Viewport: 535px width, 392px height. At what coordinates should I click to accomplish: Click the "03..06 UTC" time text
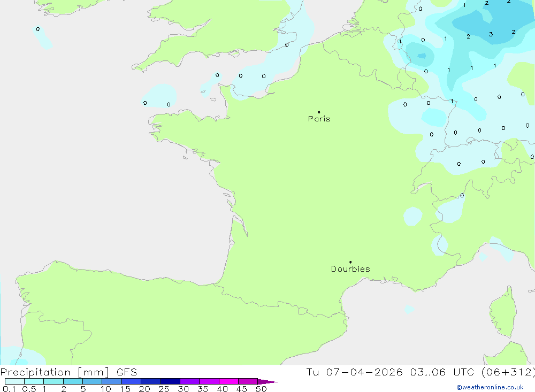[x=442, y=372]
